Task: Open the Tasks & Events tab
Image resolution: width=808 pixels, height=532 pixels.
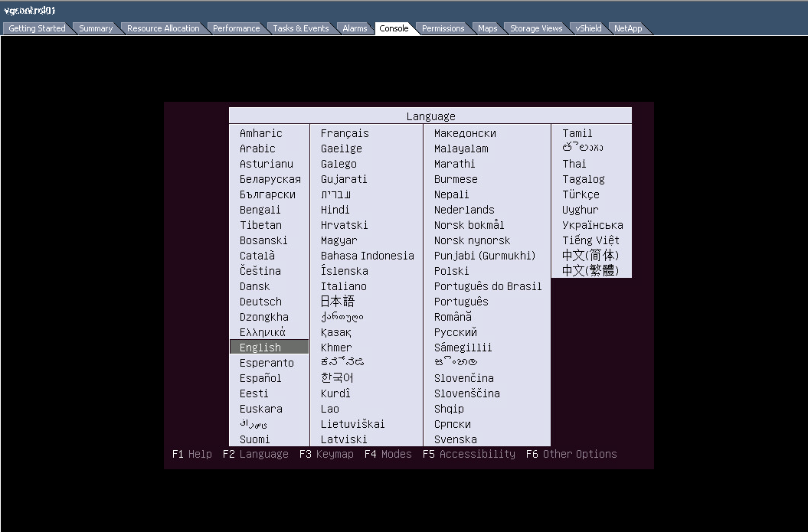Action: (x=300, y=28)
